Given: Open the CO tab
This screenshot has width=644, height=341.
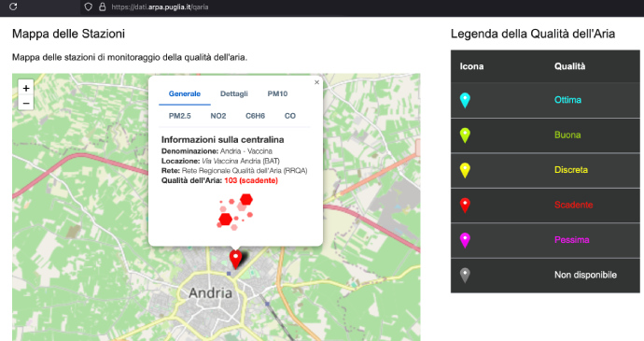Looking at the screenshot, I should pos(290,116).
